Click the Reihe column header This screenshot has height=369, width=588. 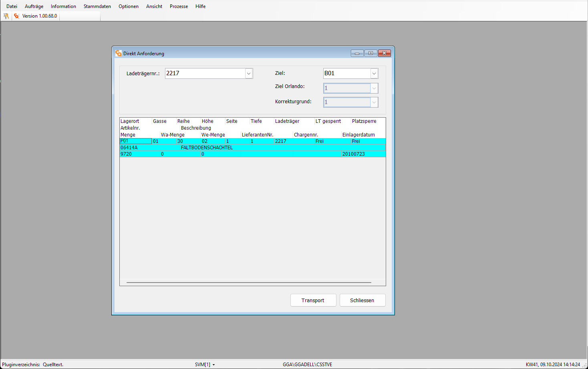click(x=183, y=121)
